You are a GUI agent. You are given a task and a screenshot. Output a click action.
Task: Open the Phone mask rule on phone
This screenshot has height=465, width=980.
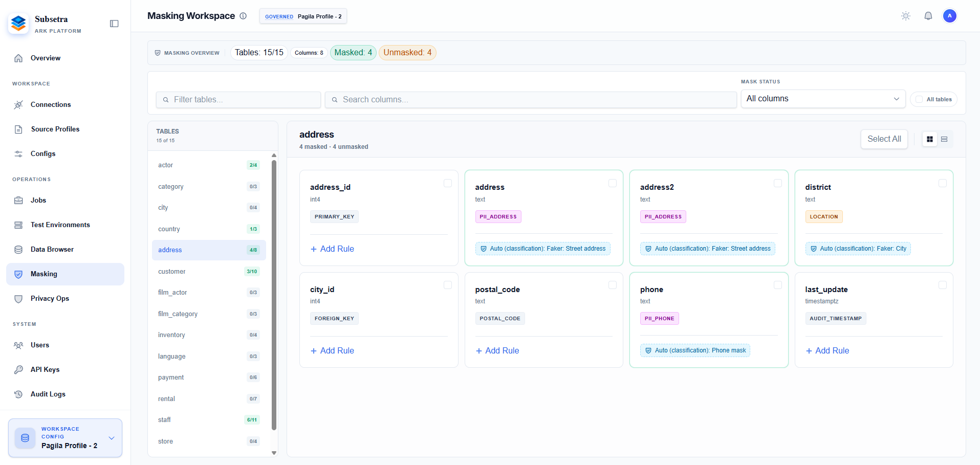pyautogui.click(x=695, y=350)
